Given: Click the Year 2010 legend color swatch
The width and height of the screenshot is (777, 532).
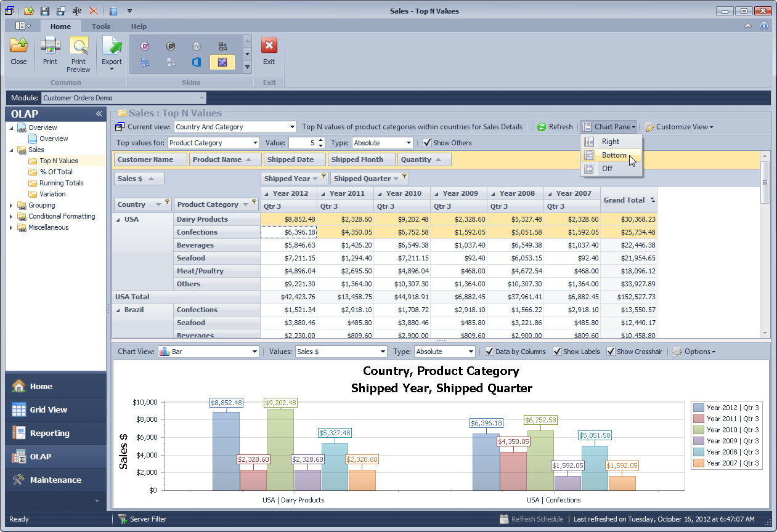Looking at the screenshot, I should coord(699,430).
